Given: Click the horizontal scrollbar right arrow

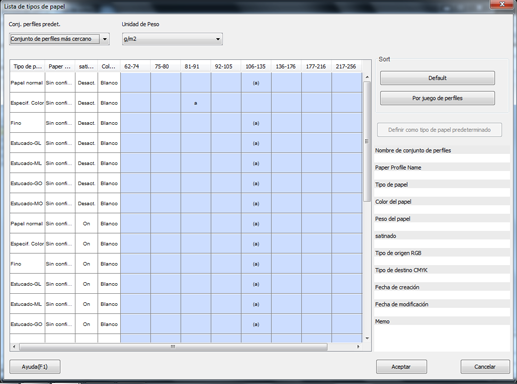Looking at the screenshot, I should (358, 347).
